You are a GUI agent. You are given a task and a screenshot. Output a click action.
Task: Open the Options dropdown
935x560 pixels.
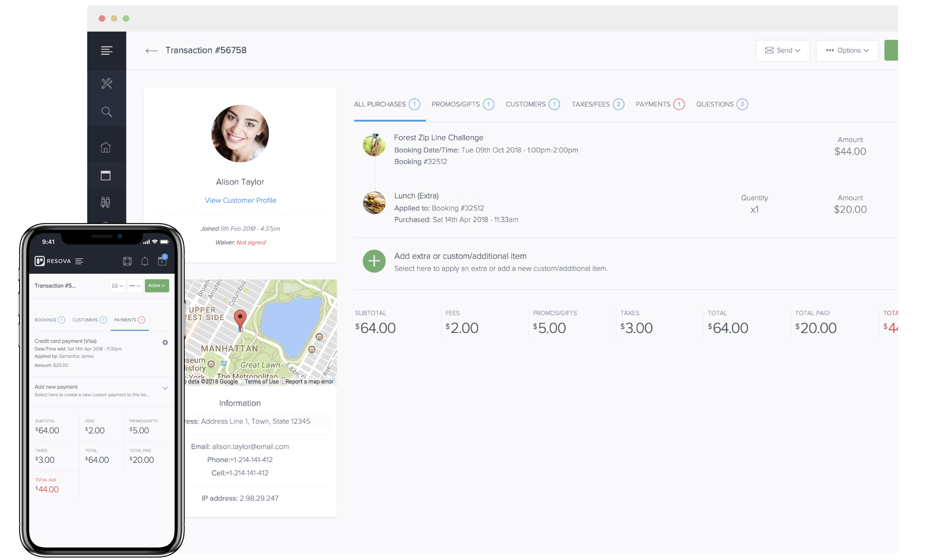(x=847, y=50)
